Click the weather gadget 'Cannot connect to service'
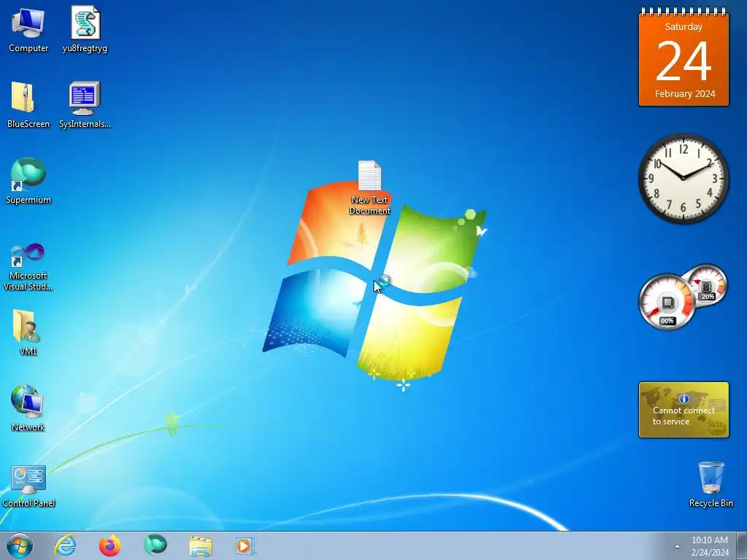 coord(684,410)
